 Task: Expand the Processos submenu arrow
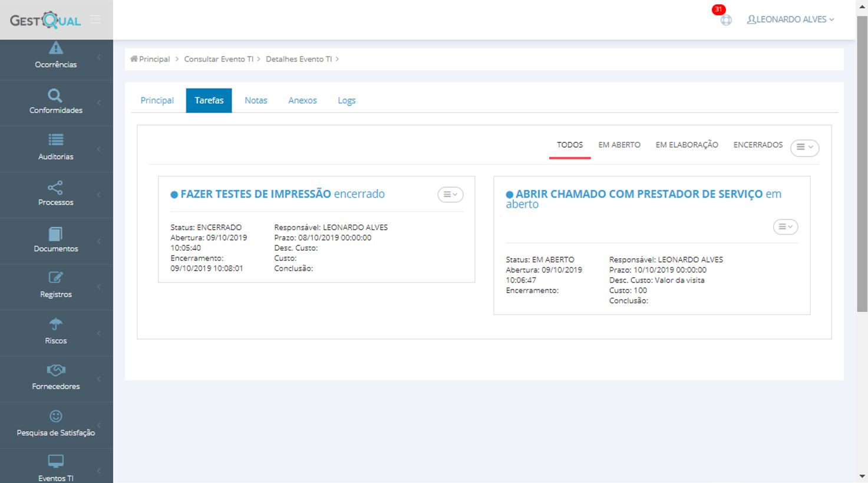pos(98,195)
